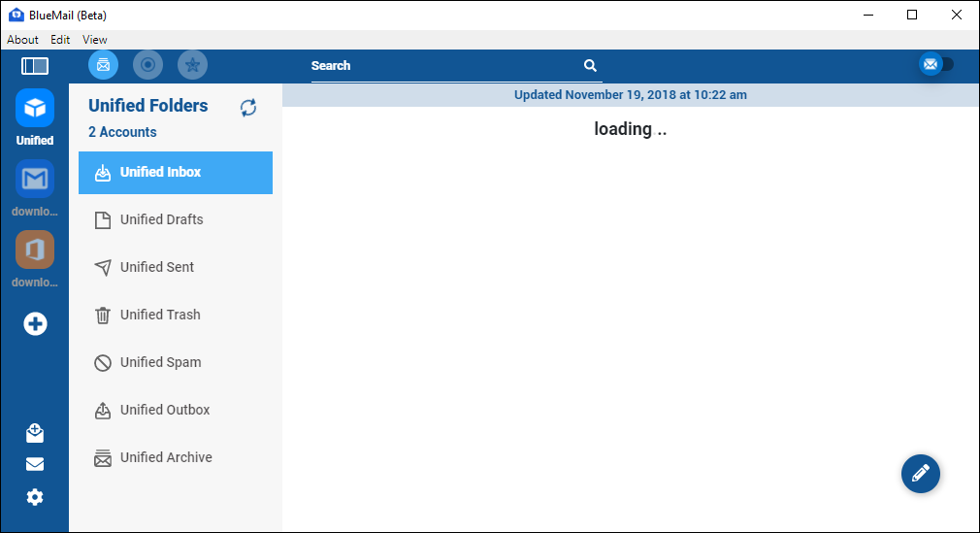Click the loading text in message pane
The height and width of the screenshot is (533, 980).
coord(630,129)
